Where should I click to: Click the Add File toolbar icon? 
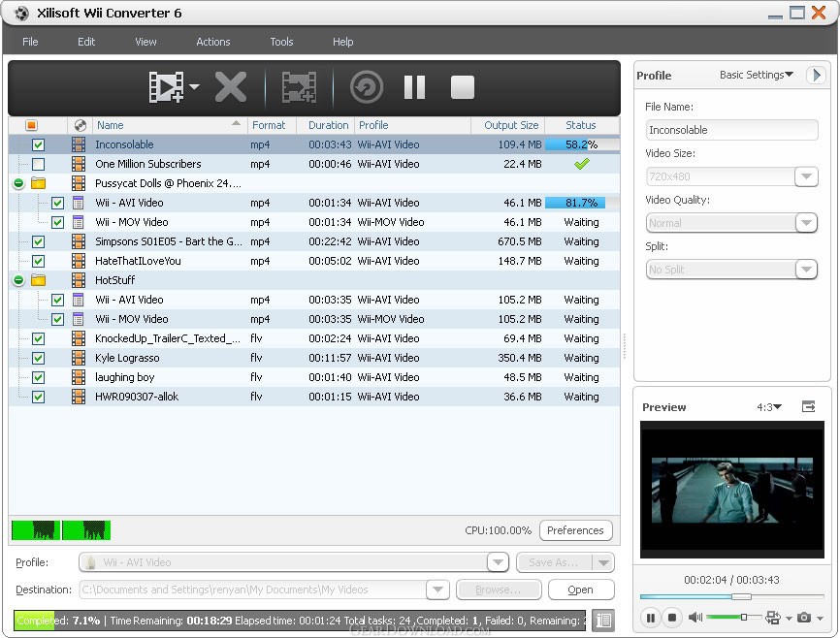(166, 87)
